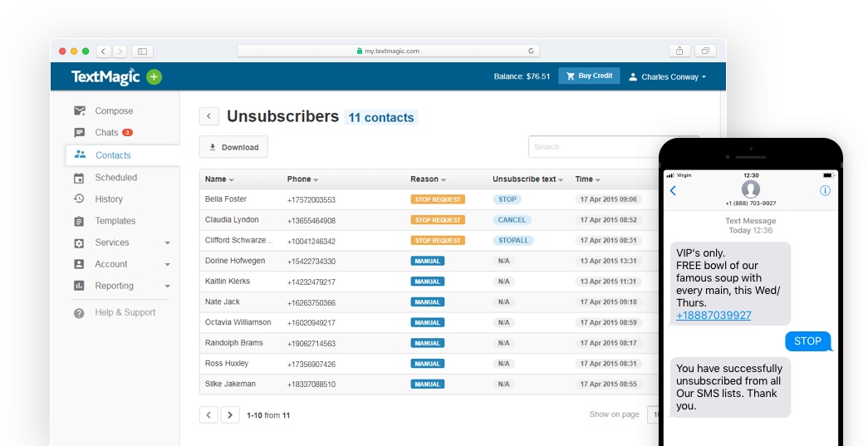The height and width of the screenshot is (446, 868).
Task: Tap the +18887039927 link in message
Action: click(714, 316)
